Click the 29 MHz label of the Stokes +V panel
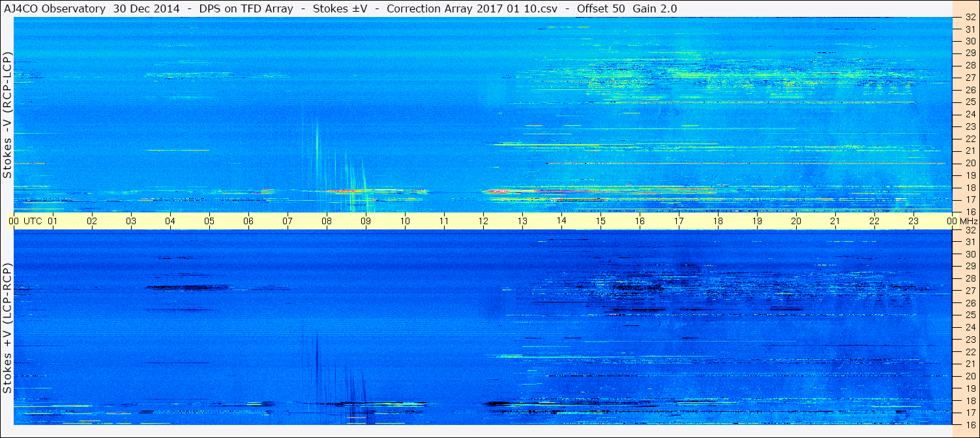Viewport: 980px width, 438px height. pos(970,267)
